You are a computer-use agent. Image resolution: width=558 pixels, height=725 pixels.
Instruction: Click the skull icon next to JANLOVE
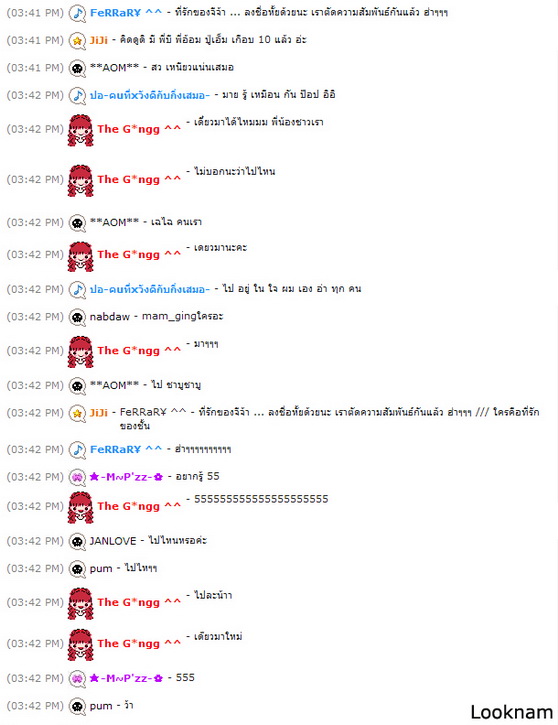click(x=77, y=541)
